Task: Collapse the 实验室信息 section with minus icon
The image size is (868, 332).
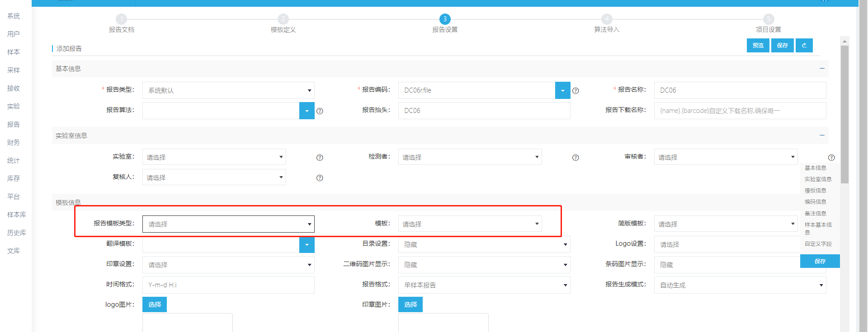Action: [822, 135]
